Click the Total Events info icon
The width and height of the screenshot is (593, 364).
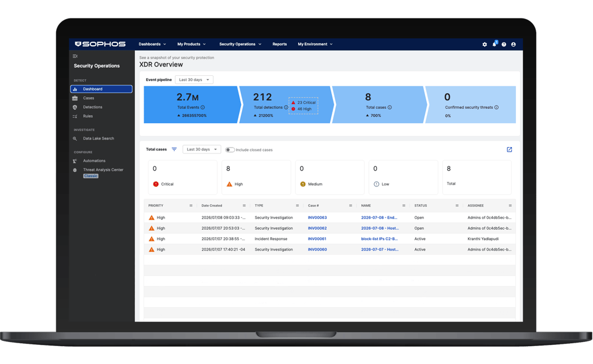tap(203, 107)
